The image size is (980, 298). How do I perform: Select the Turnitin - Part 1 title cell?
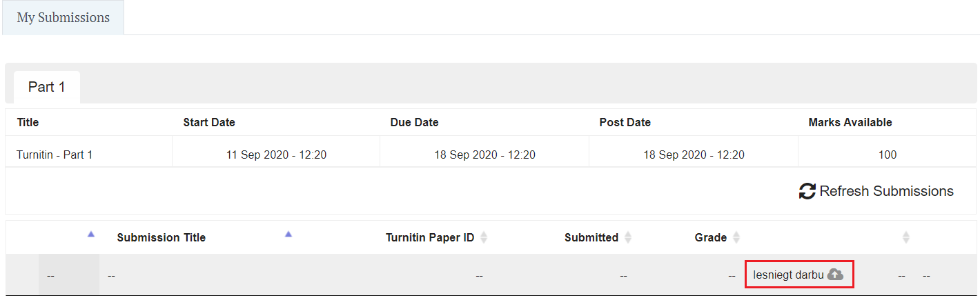(55, 155)
